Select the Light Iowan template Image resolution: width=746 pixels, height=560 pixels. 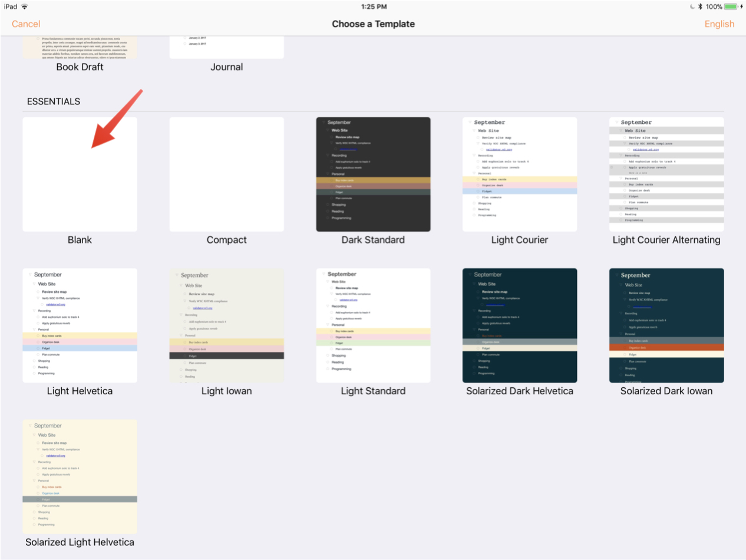pos(226,325)
